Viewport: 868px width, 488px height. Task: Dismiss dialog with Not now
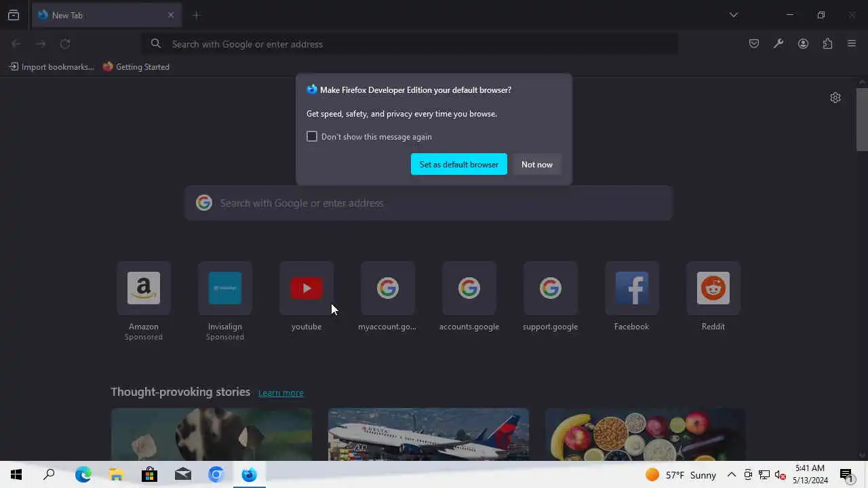[x=537, y=164]
